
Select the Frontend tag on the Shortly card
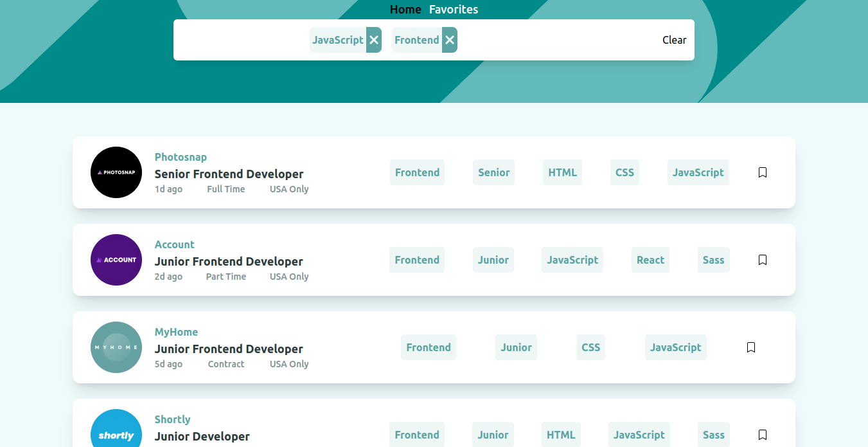417,435
